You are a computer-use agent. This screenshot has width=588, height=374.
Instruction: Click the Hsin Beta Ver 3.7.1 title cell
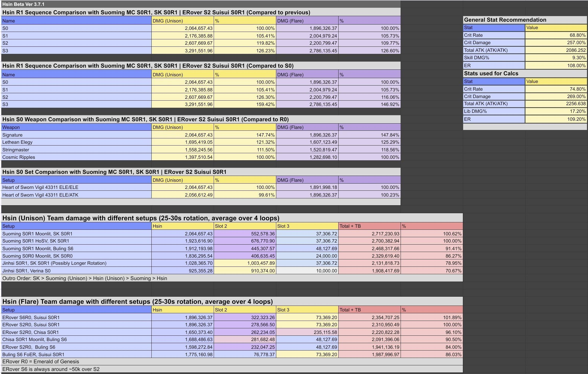pyautogui.click(x=201, y=4)
